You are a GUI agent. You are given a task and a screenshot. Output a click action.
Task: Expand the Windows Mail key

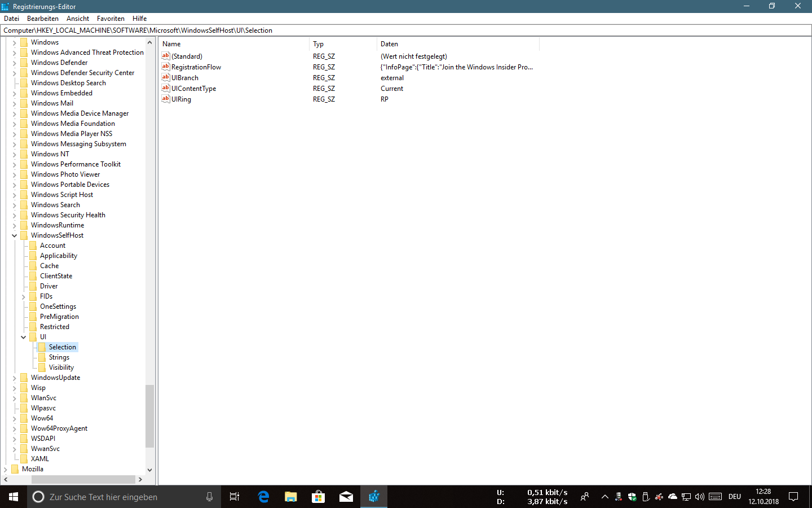(15, 103)
